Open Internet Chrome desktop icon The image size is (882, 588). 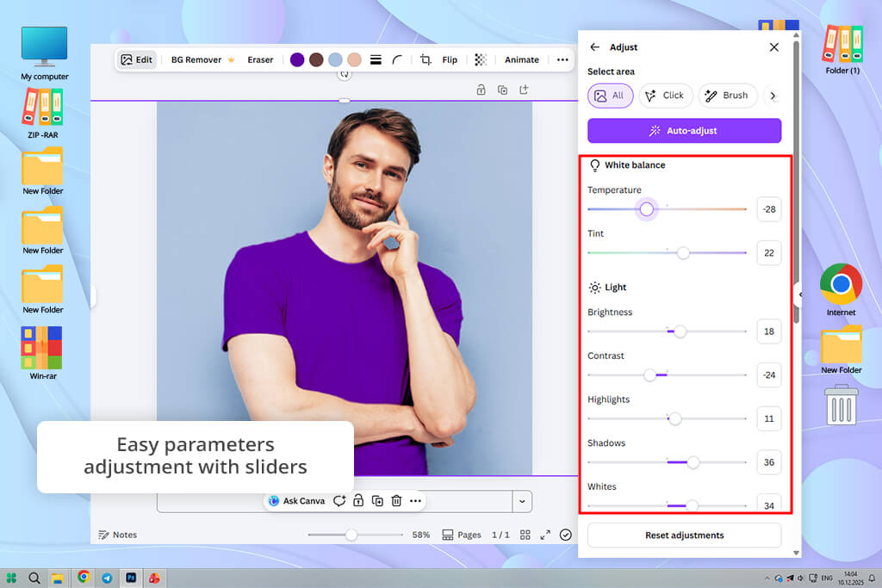coord(841,290)
